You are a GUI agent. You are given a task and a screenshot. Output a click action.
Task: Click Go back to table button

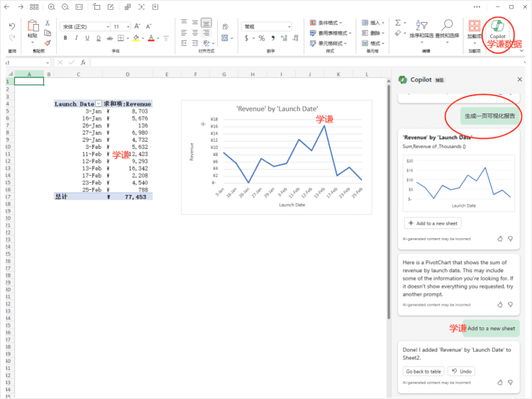423,371
